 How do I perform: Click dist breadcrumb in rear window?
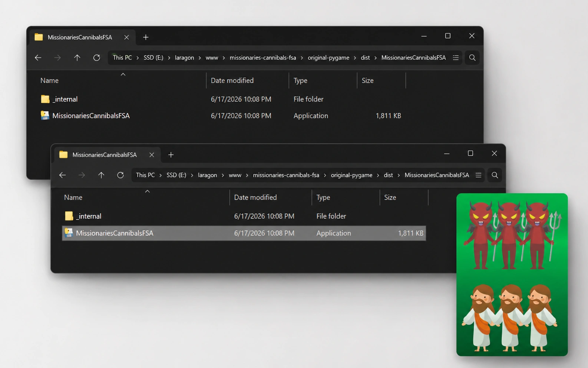tap(365, 57)
